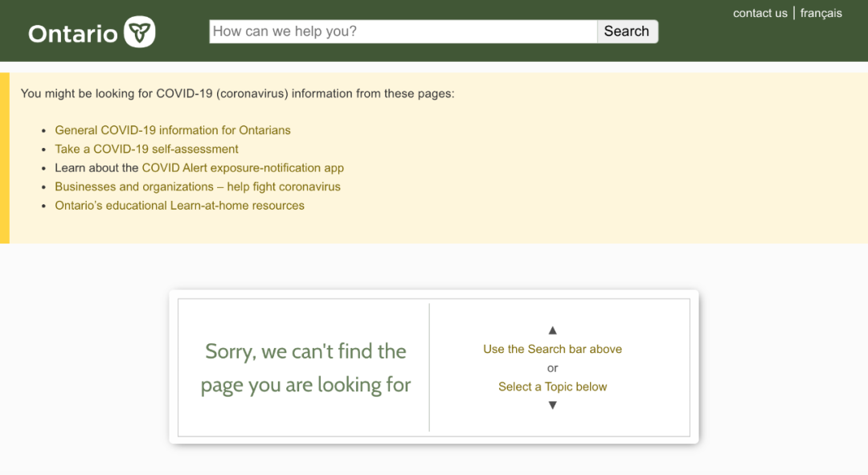Open Ontario's educational Learn-at-home resources link
Image resolution: width=868 pixels, height=475 pixels.
pos(179,206)
